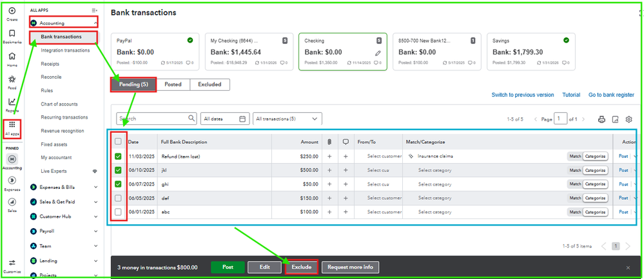Close the bulk action bar with the X
This screenshot has width=644, height=279.
[628, 267]
